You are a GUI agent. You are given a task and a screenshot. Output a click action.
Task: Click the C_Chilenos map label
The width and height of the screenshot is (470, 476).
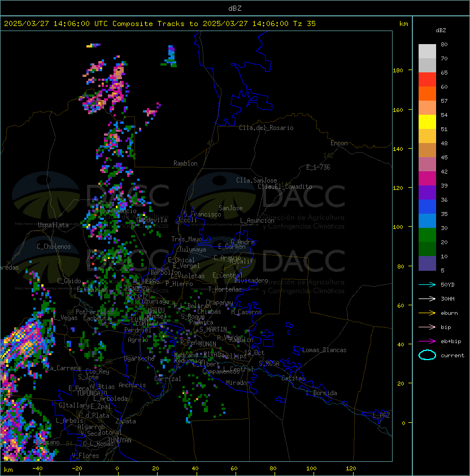pyautogui.click(x=54, y=246)
